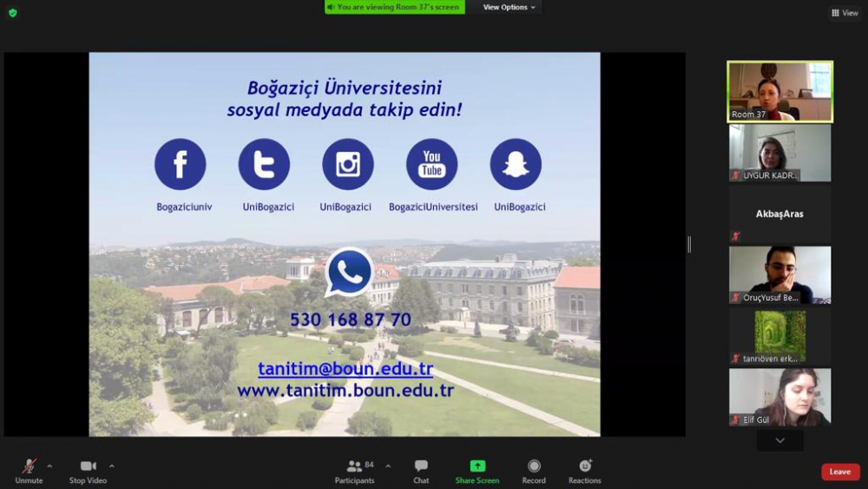
Task: Select the Room 37 video thumbnail
Action: click(x=780, y=91)
